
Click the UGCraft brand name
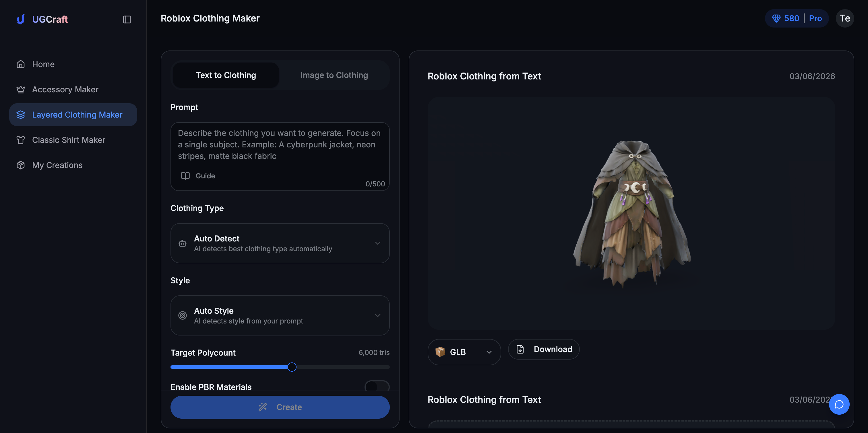50,19
